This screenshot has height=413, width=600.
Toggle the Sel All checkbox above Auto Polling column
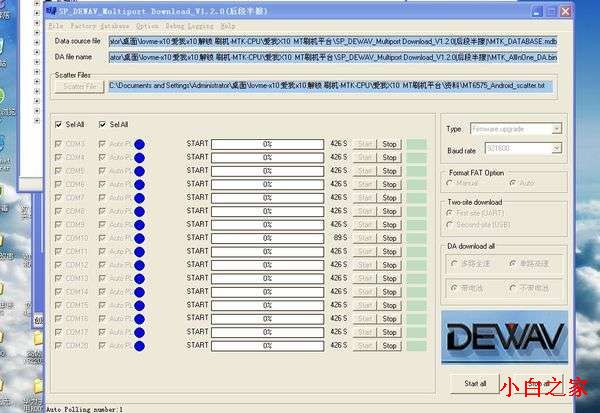click(x=102, y=124)
